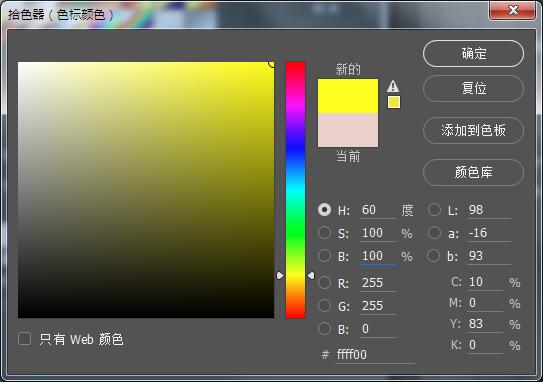543x382 pixels.
Task: Select the L lightness radio button
Action: 434,210
